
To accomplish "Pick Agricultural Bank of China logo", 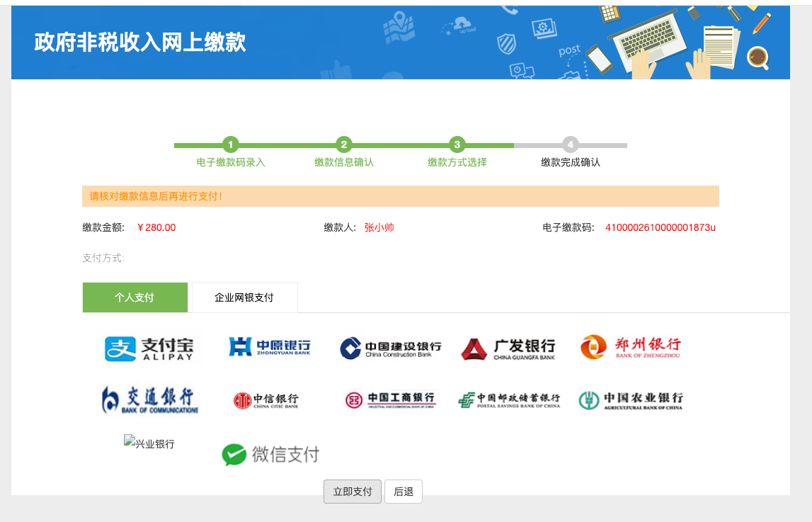I will coord(631,399).
